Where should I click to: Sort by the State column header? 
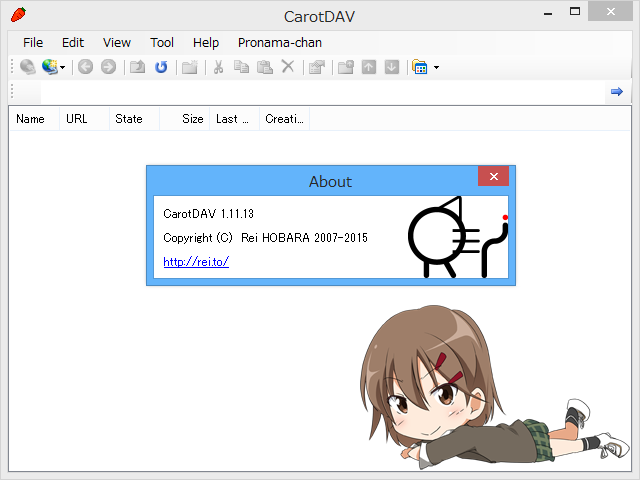coord(134,119)
